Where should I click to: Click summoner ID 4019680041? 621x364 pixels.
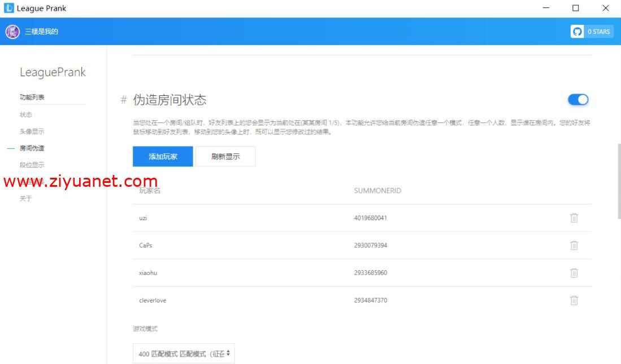[x=370, y=218]
